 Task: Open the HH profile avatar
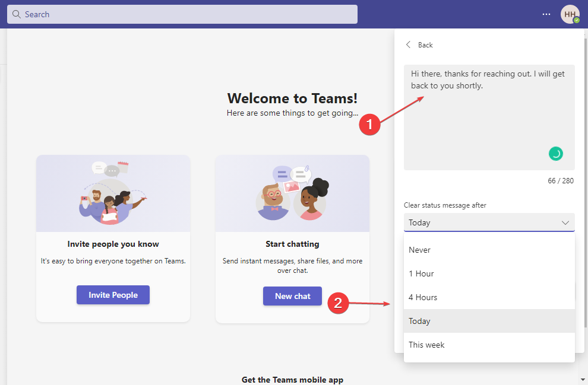(x=570, y=14)
